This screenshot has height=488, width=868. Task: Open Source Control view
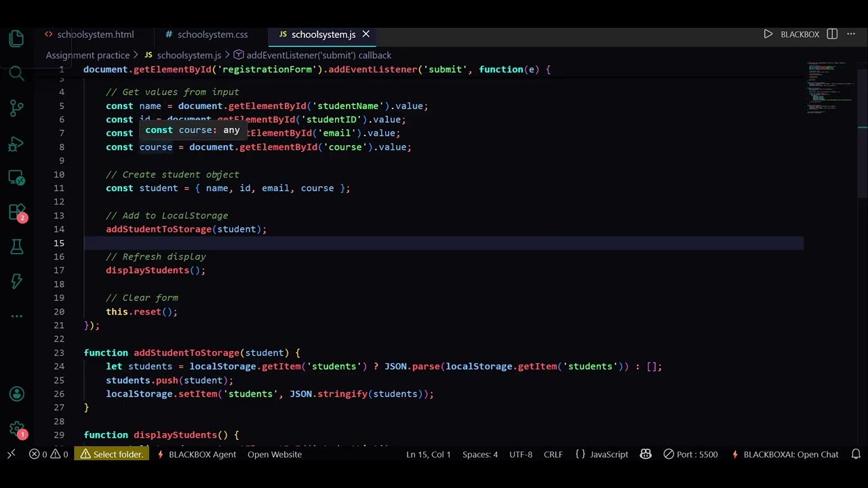(17, 108)
